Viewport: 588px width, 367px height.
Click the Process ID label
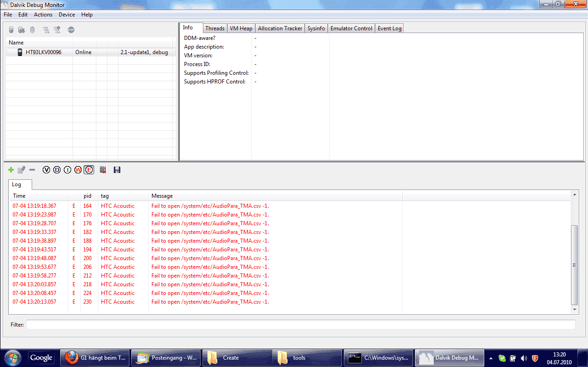click(197, 64)
